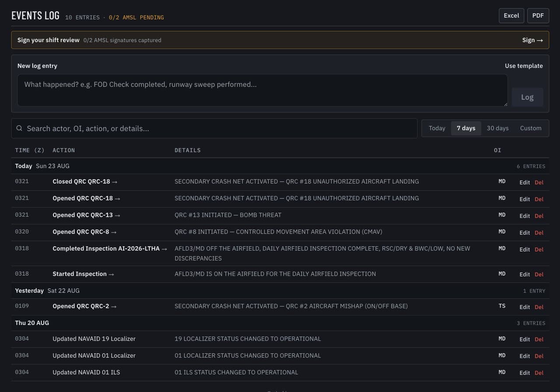Click the 'Updated NAVAID 01 ILS' action
The width and height of the screenshot is (560, 392).
[86, 372]
